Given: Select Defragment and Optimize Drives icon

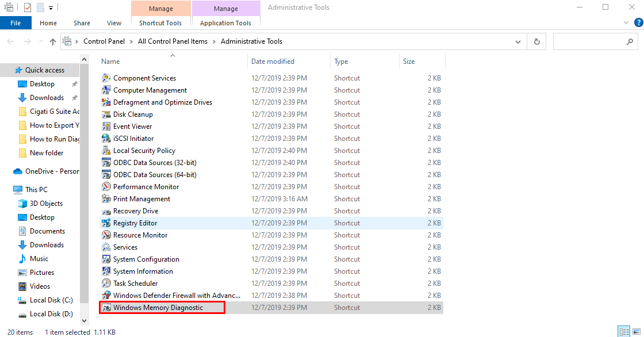Looking at the screenshot, I should pos(106,102).
